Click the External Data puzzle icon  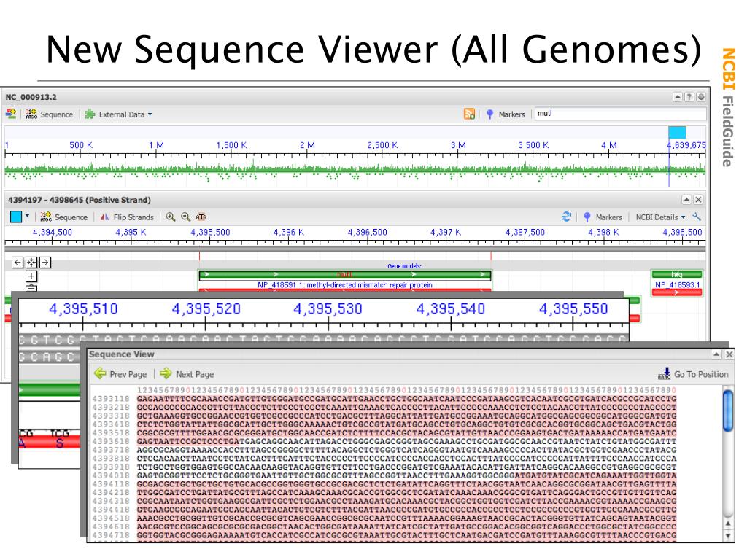[x=90, y=114]
